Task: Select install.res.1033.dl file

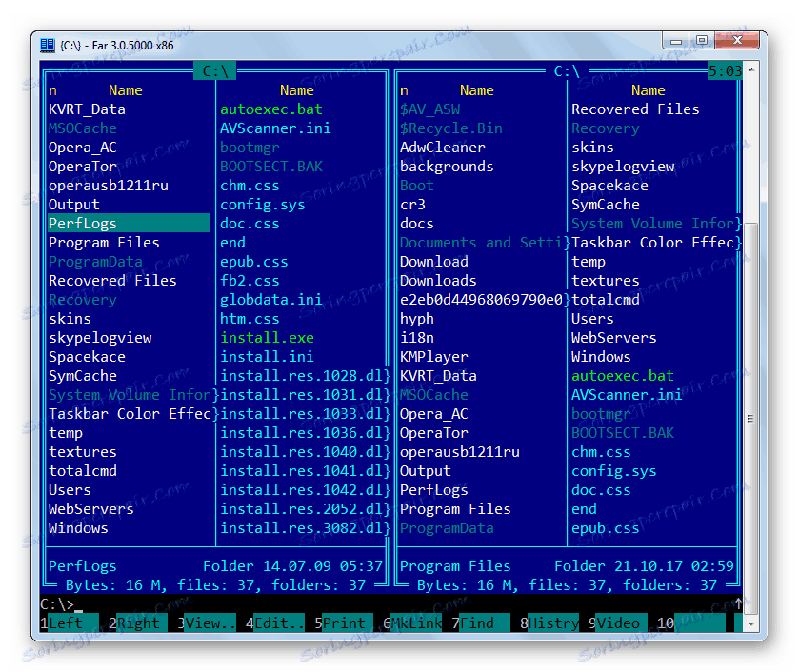Action: [301, 414]
